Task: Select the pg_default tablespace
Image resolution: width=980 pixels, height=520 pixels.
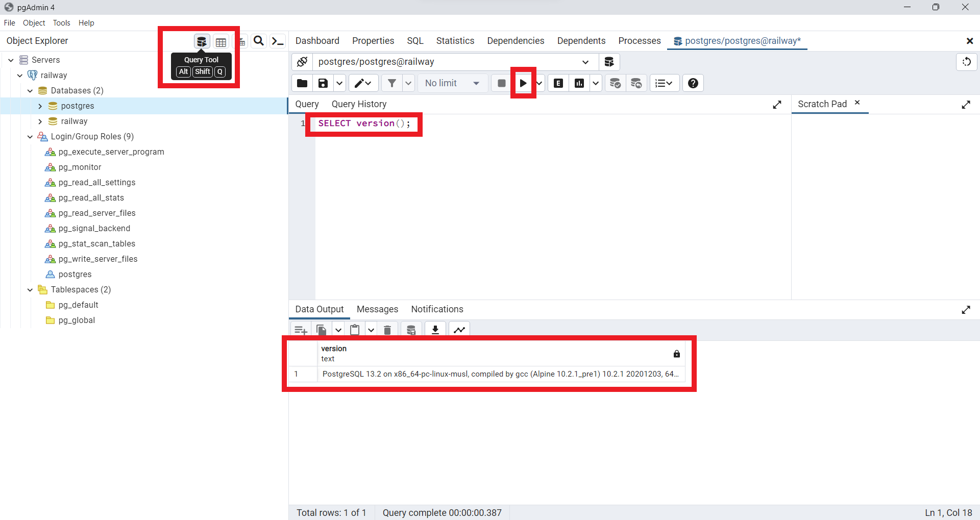Action: click(78, 305)
